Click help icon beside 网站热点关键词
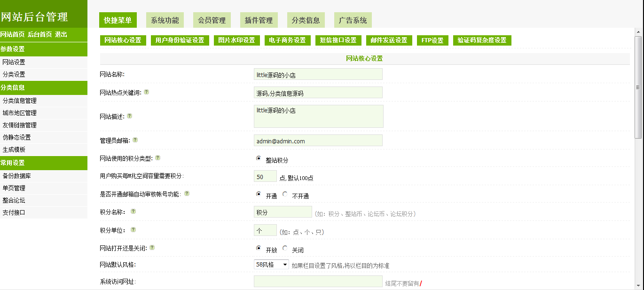The image size is (644, 290). point(147,92)
